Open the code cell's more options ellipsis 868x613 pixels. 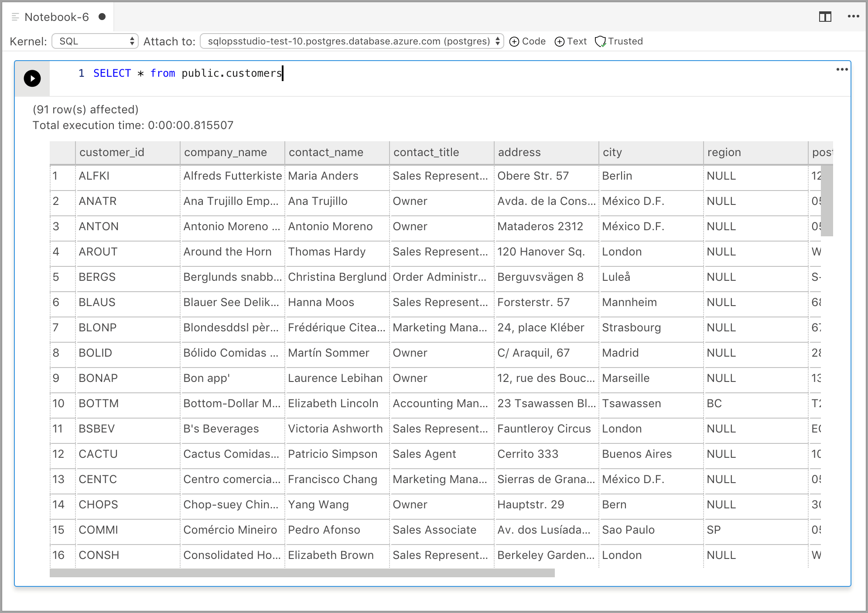842,69
